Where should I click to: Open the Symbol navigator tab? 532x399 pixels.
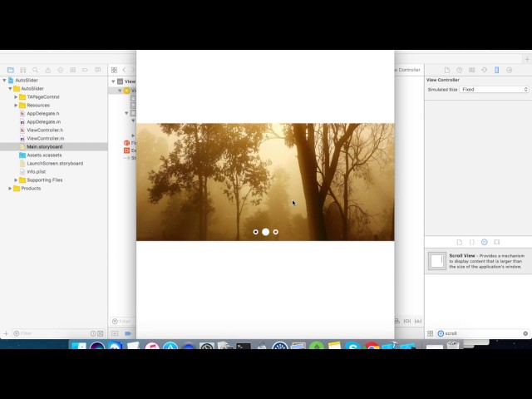[x=22, y=70]
